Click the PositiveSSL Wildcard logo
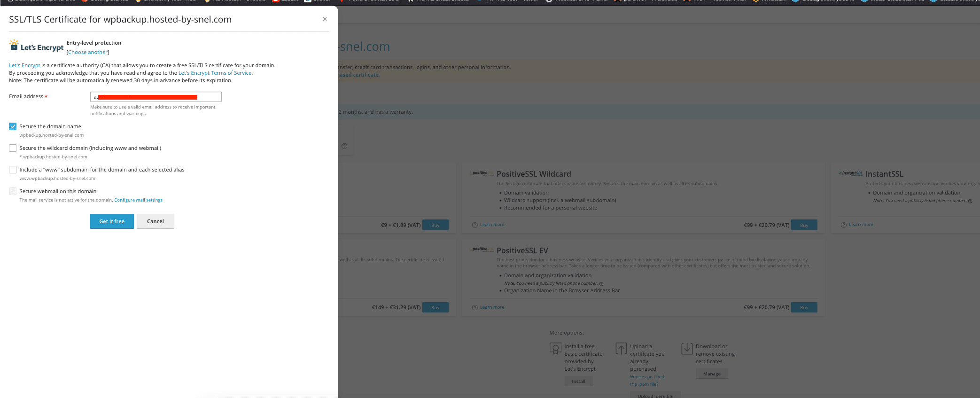Viewport: 980px width, 398px height. click(482, 173)
